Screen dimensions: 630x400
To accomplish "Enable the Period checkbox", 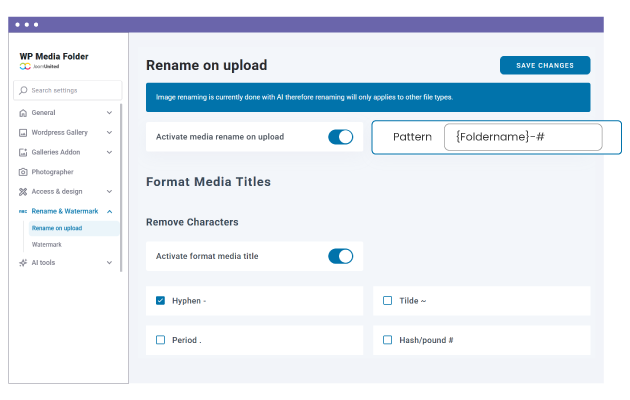I will (x=161, y=340).
